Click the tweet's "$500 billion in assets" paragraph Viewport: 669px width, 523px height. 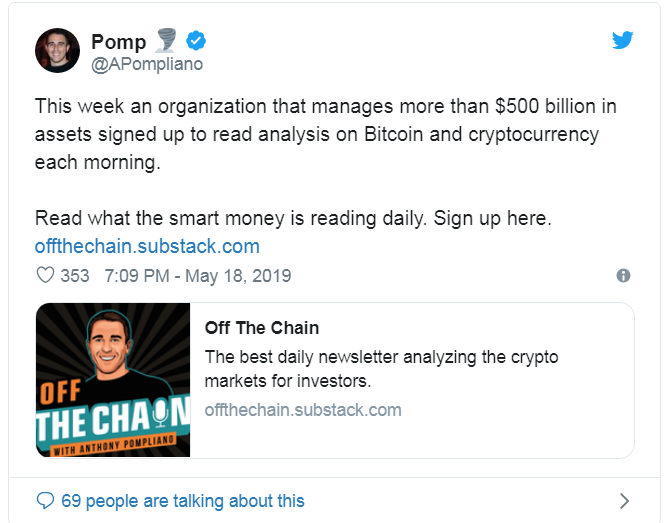click(330, 133)
